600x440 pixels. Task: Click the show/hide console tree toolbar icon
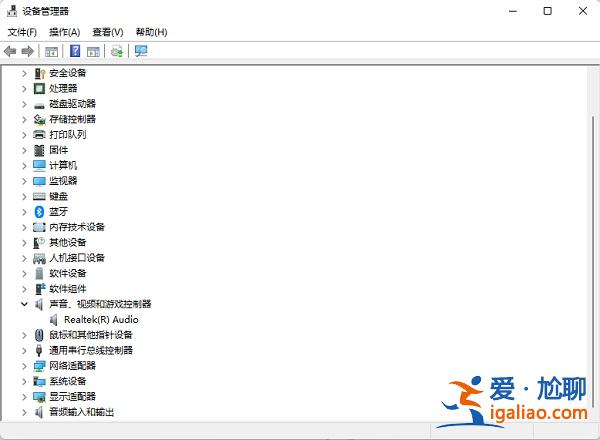coord(51,51)
